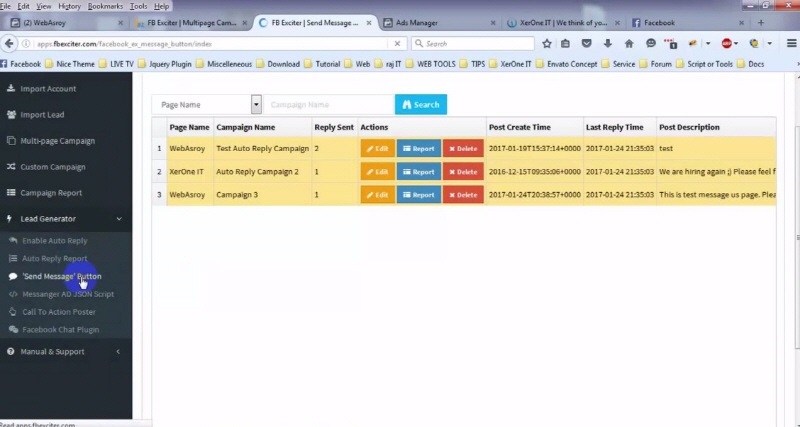View Report for Auto Reply Campaign 2
The image size is (800, 427).
tap(419, 172)
